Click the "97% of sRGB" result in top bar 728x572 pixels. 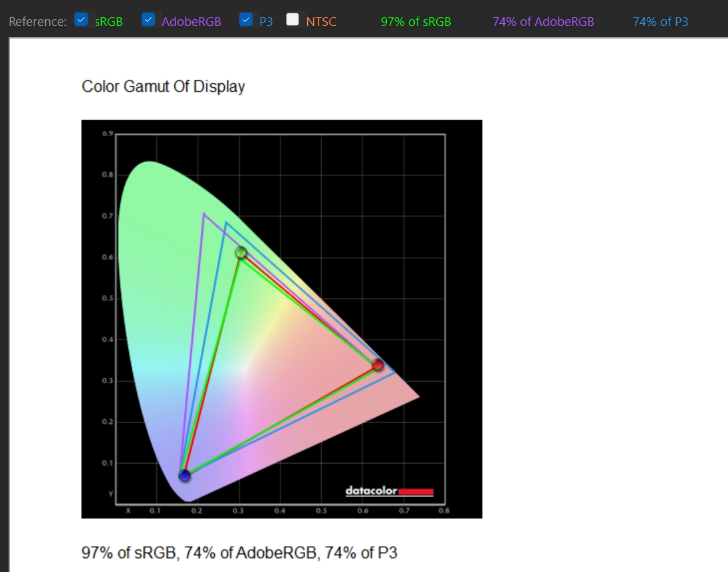coord(416,21)
